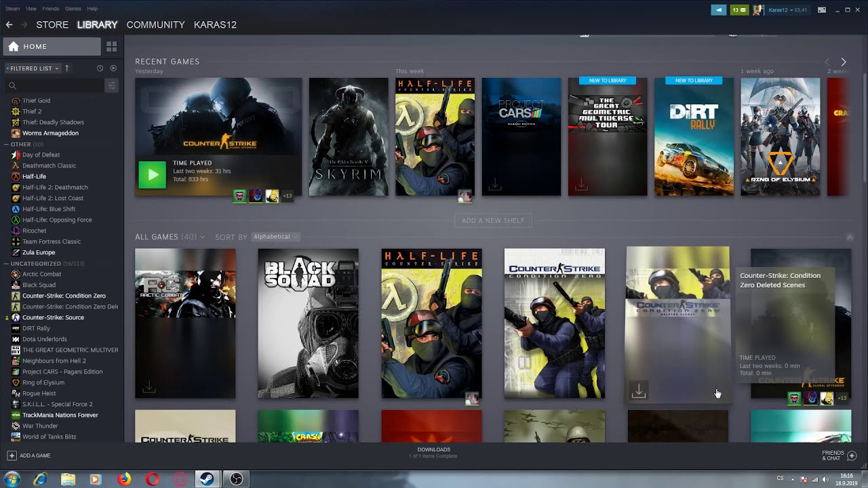The height and width of the screenshot is (488, 868).
Task: Open the Friends menu
Action: pyautogui.click(x=50, y=9)
